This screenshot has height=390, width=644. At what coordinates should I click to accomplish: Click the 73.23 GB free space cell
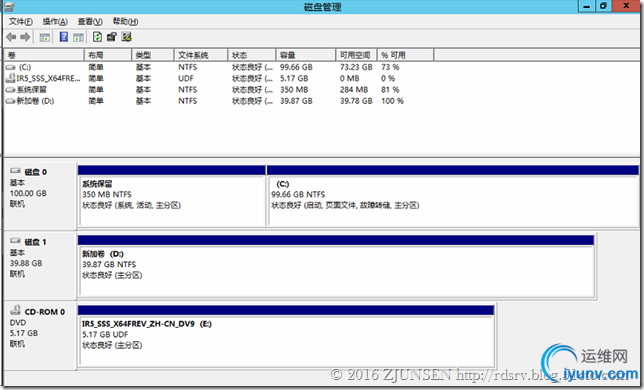point(356,67)
